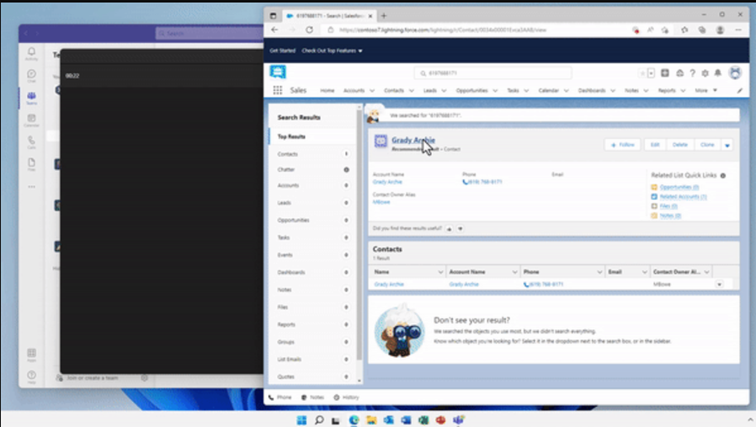Open the Name column header menu
The width and height of the screenshot is (756, 427).
click(440, 272)
